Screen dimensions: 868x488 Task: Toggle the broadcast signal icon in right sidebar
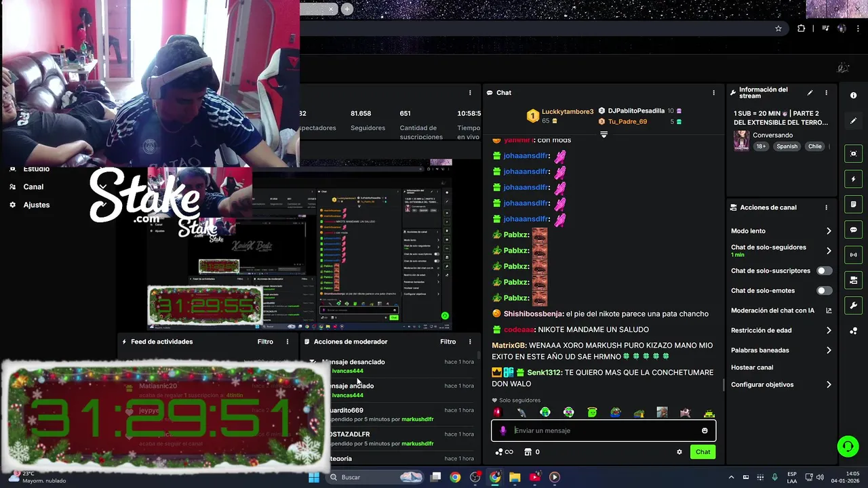pyautogui.click(x=853, y=255)
